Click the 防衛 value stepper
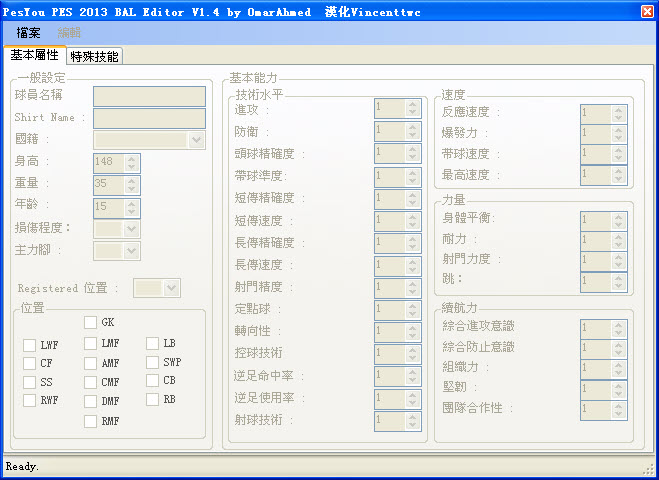 398,131
